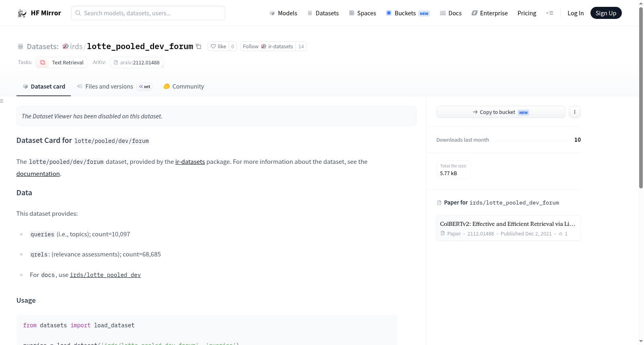Image resolution: width=644 pixels, height=345 pixels.
Task: Open the ColBERTv2 paper card
Action: coord(508,228)
